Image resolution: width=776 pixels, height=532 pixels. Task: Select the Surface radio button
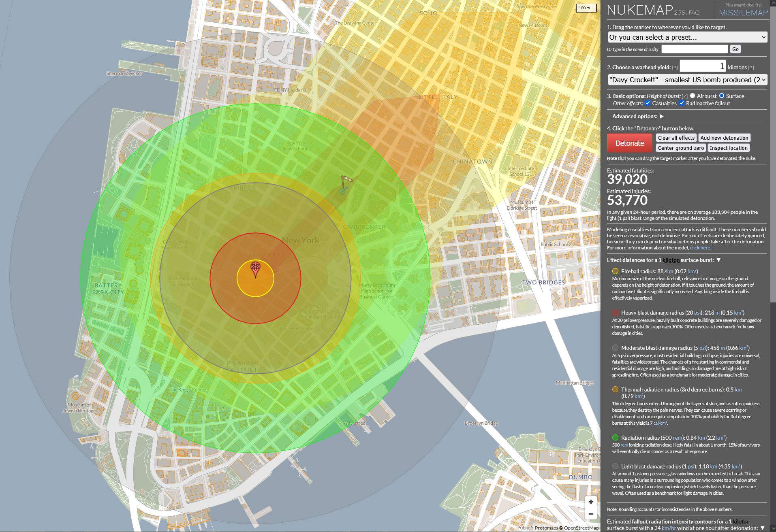722,96
